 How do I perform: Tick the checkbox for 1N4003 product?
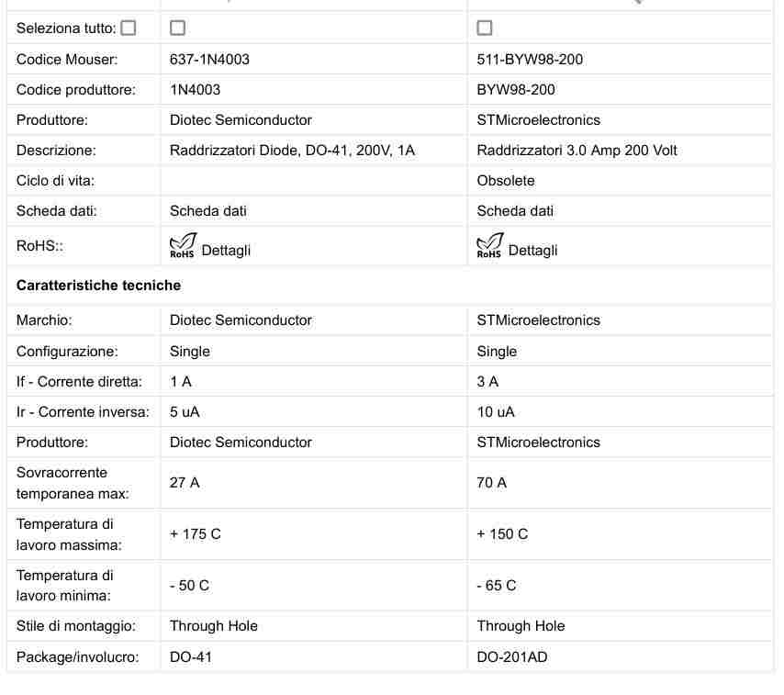tap(177, 28)
